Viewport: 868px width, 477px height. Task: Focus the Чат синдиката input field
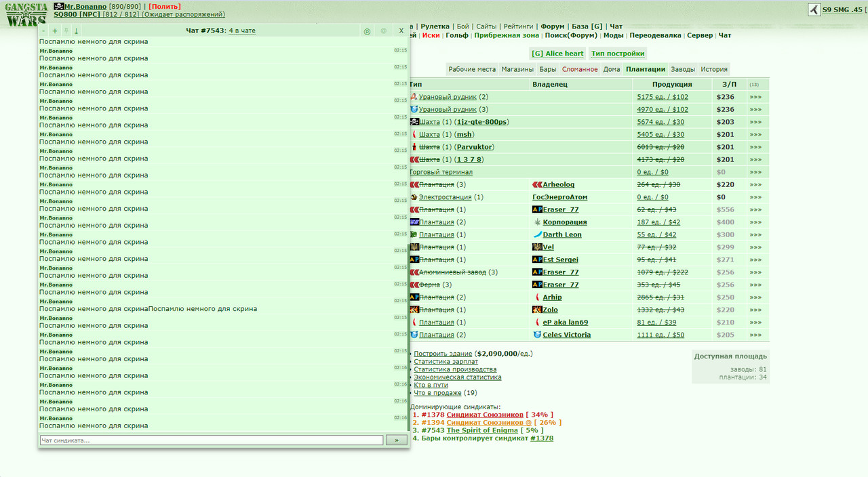(x=212, y=440)
